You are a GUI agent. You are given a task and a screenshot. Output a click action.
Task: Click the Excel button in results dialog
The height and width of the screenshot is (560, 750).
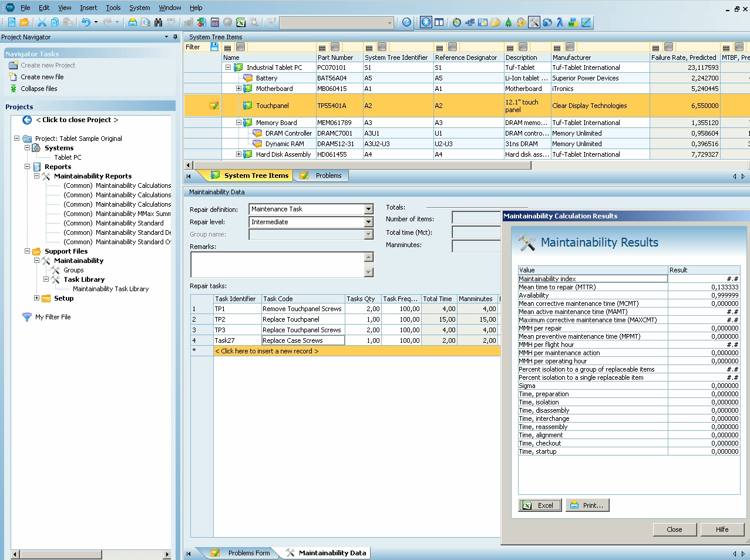point(540,505)
